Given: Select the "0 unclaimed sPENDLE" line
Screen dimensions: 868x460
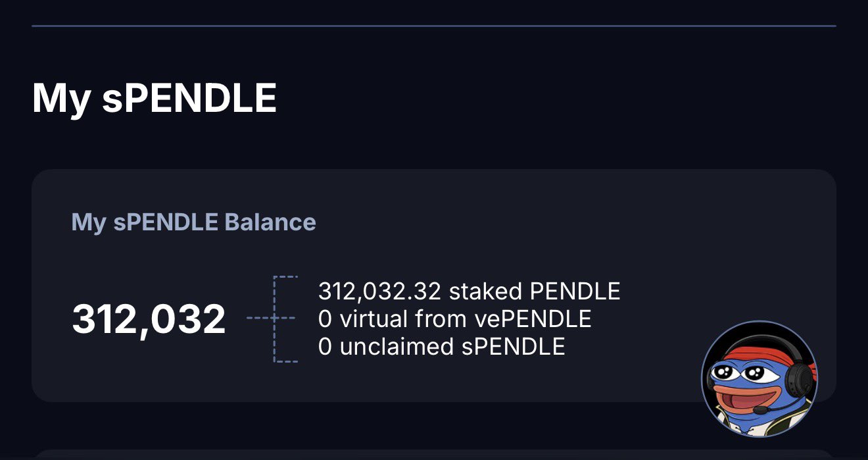Looking at the screenshot, I should point(441,347).
